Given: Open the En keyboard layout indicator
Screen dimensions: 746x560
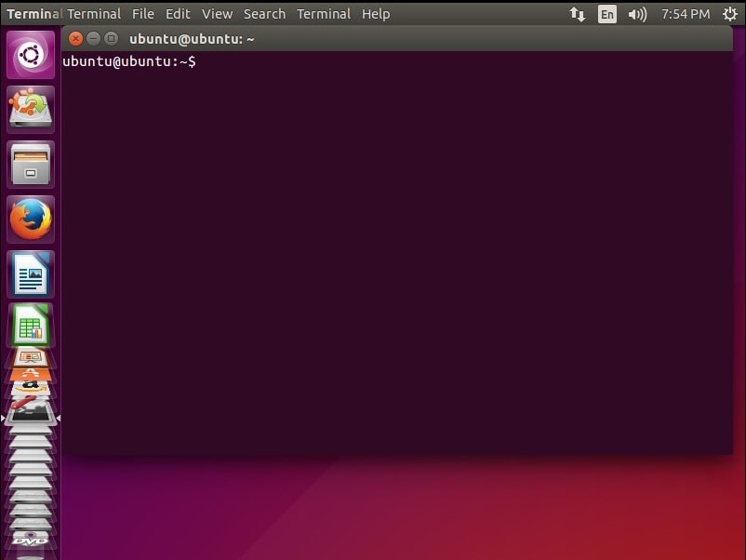Looking at the screenshot, I should click(607, 14).
